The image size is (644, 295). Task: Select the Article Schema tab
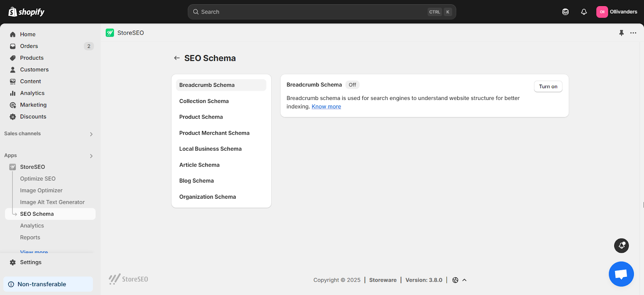[221, 165]
